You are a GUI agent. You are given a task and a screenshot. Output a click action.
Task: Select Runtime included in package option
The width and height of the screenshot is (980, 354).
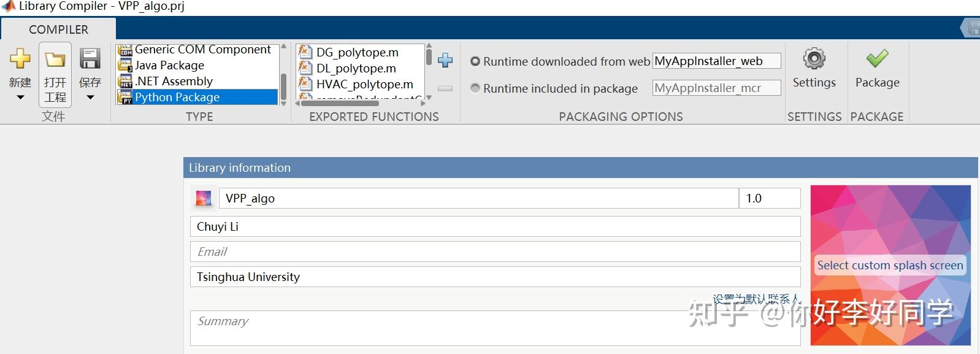point(475,88)
